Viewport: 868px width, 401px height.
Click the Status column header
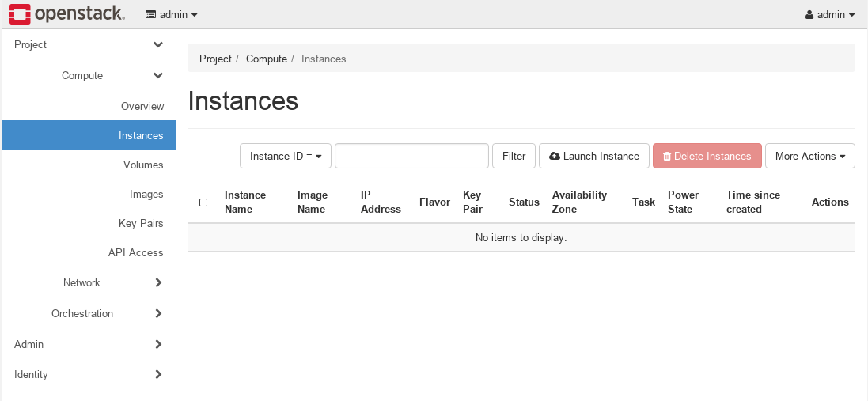point(525,202)
